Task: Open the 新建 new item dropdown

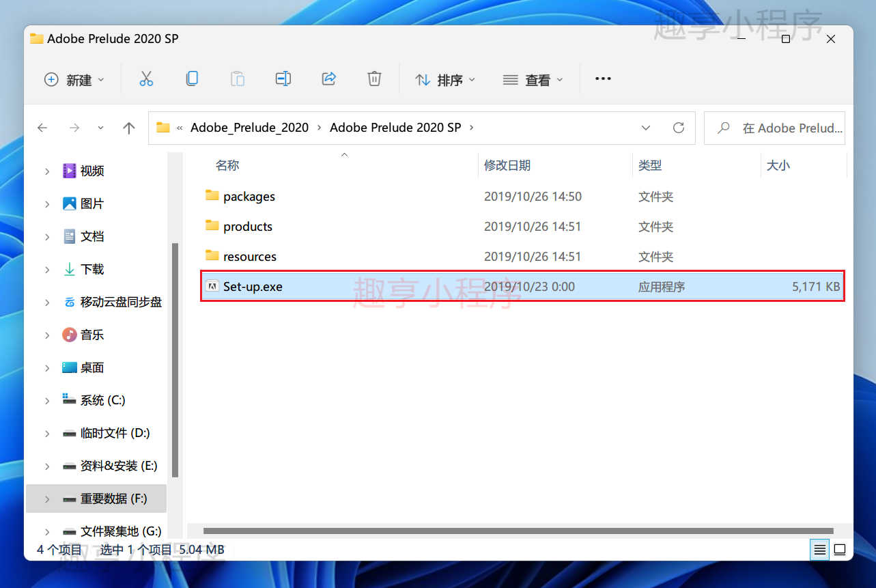Action: pyautogui.click(x=74, y=80)
